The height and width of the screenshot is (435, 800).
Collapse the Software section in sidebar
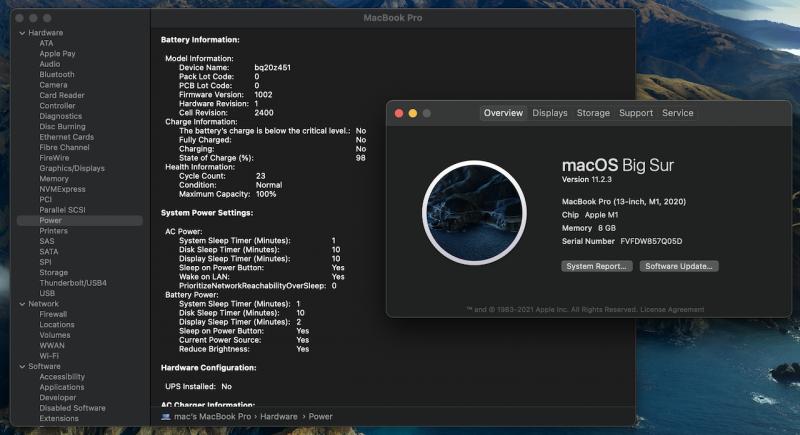pos(22,367)
